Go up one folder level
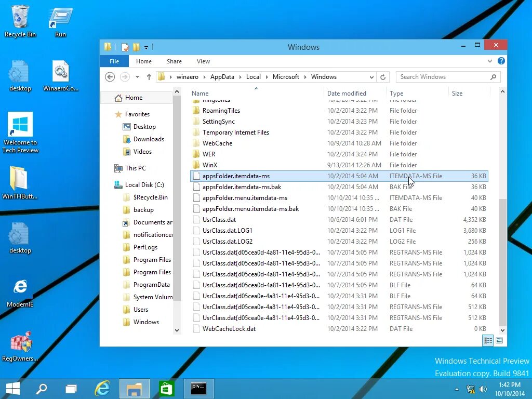The width and height of the screenshot is (532, 399). click(x=149, y=77)
